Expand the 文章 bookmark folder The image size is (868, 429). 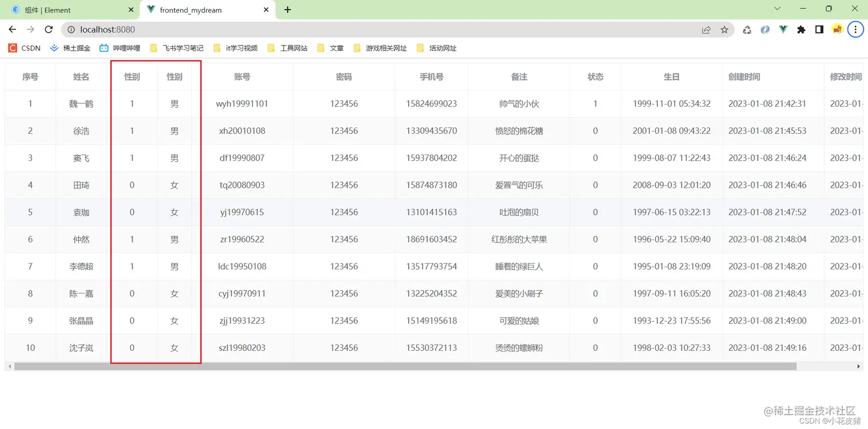click(x=330, y=48)
